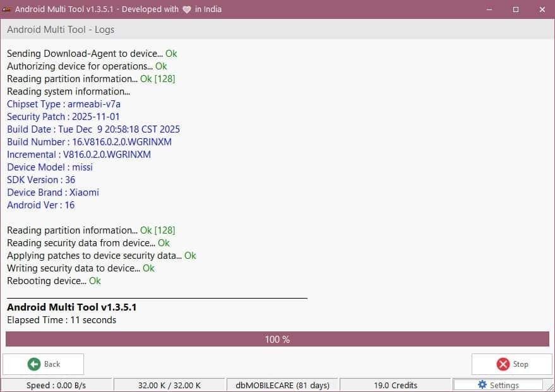Select 'Sending Download-Agent to device... Ok' log line
The image size is (555, 392).
[x=92, y=54]
